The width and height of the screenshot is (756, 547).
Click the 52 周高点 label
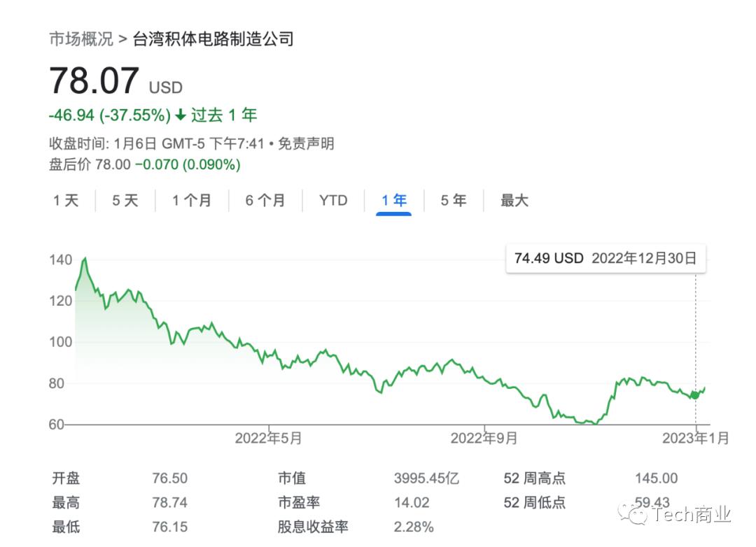coord(534,478)
